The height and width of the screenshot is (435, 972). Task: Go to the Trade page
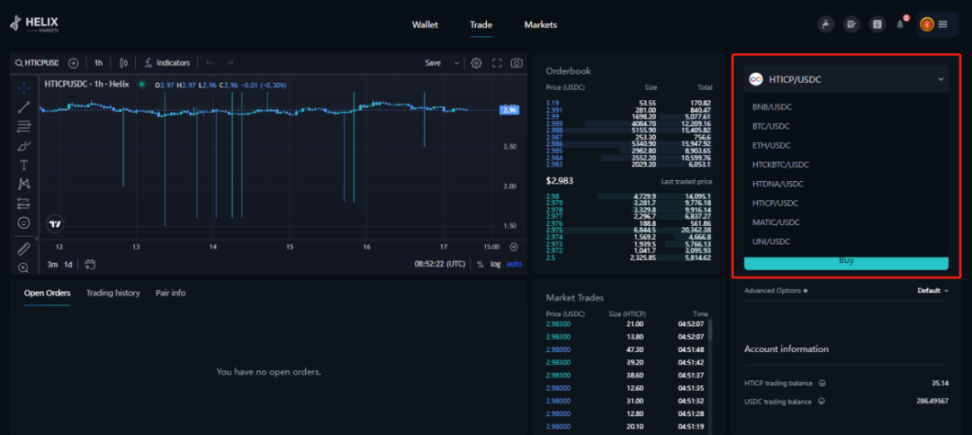pyautogui.click(x=481, y=25)
